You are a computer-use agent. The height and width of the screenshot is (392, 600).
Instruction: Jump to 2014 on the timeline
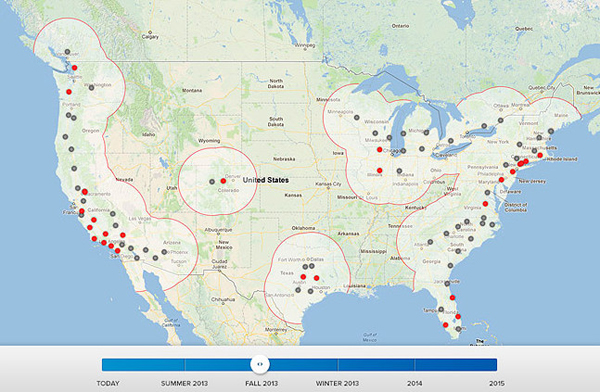[x=415, y=383]
